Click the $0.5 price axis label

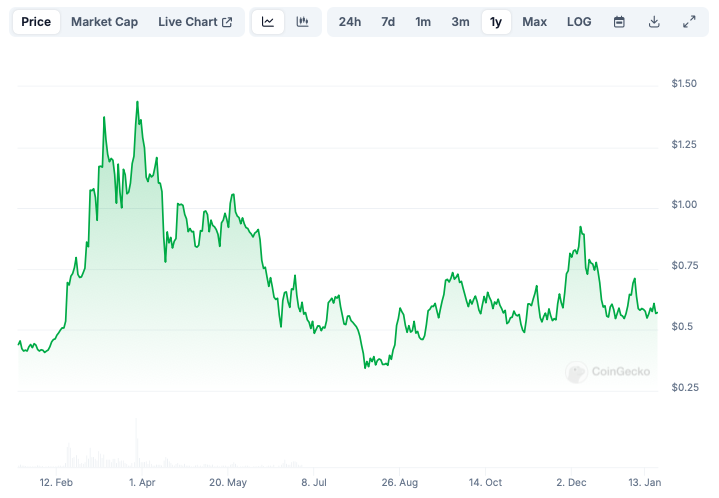tap(682, 326)
